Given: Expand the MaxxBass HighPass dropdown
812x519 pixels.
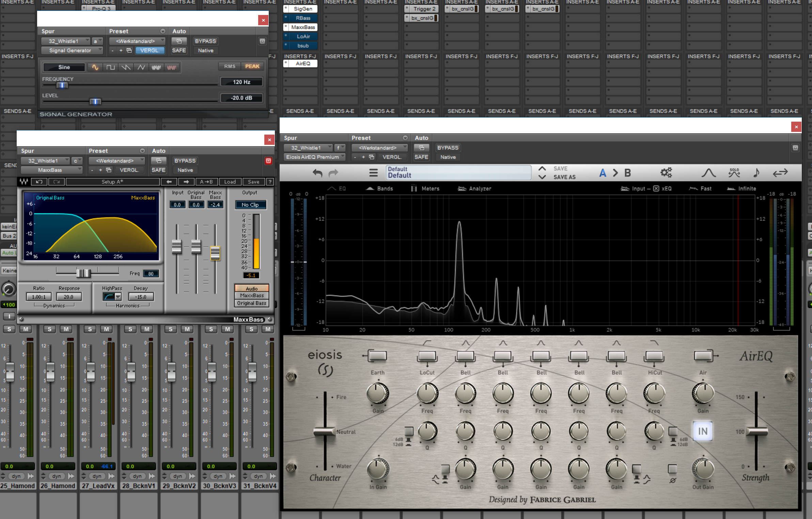Looking at the screenshot, I should tap(118, 297).
